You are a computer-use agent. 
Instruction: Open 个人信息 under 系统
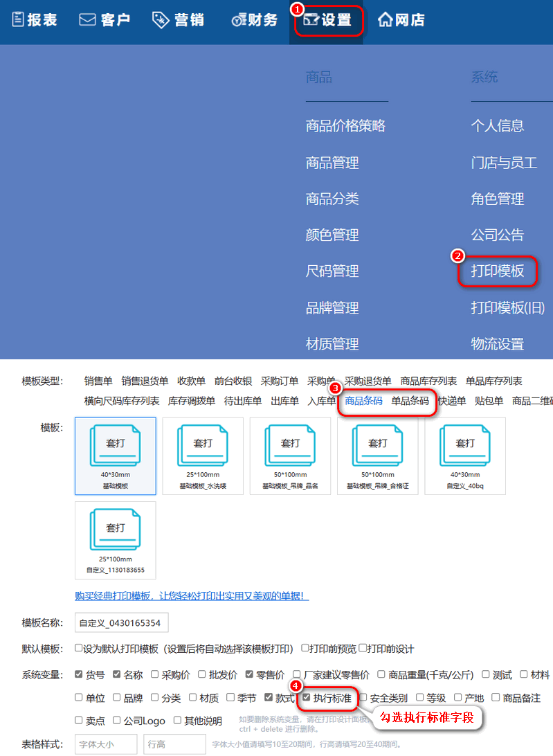(x=497, y=126)
